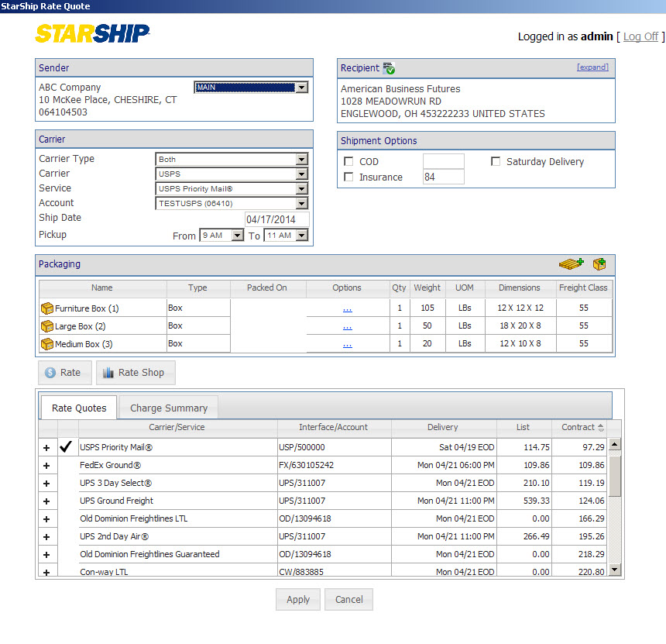666x644 pixels.
Task: Switch to the Charge Summary tab
Action: tap(168, 408)
